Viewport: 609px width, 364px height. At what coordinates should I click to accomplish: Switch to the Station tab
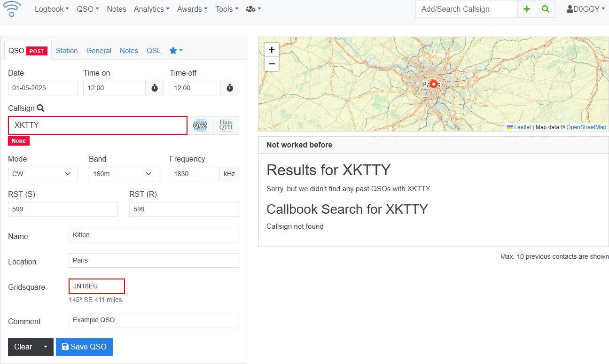coord(67,50)
